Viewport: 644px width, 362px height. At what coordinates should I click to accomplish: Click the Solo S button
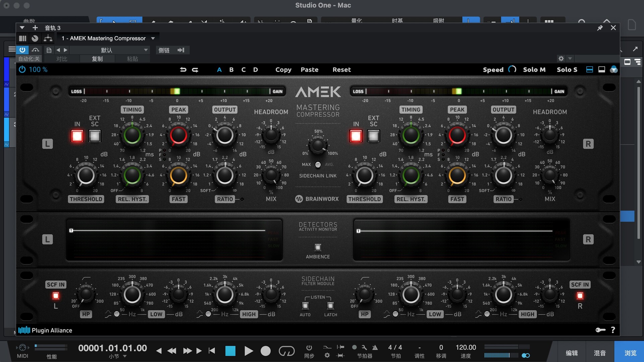click(567, 70)
